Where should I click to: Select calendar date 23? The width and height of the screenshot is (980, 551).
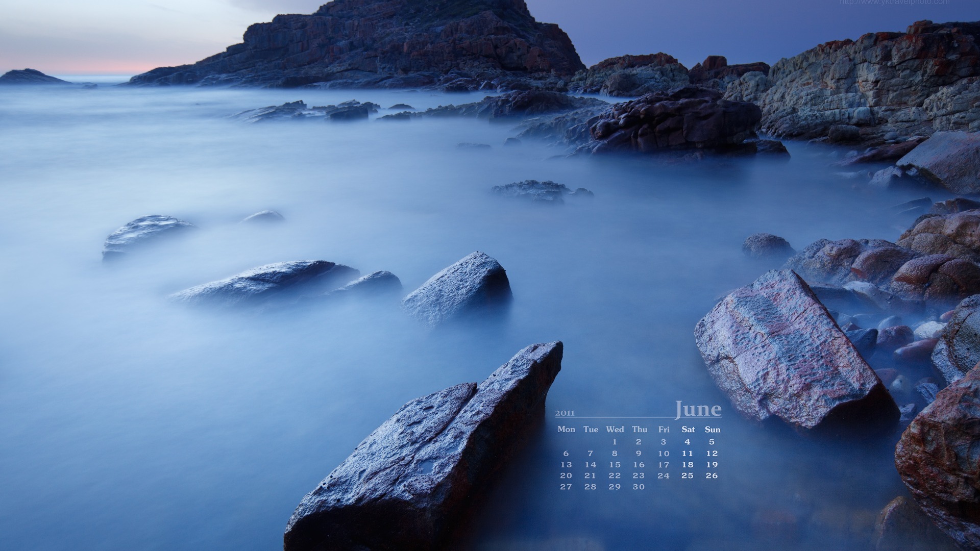(639, 475)
